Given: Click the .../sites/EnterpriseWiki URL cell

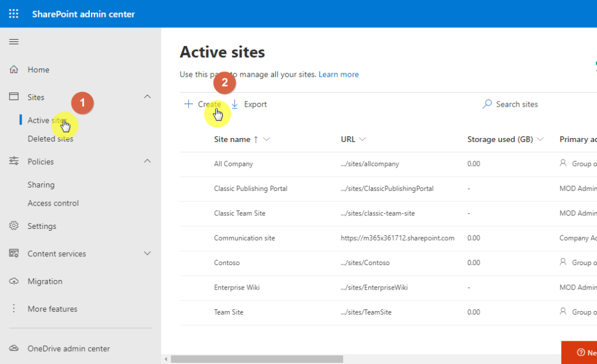Looking at the screenshot, I should [x=374, y=288].
